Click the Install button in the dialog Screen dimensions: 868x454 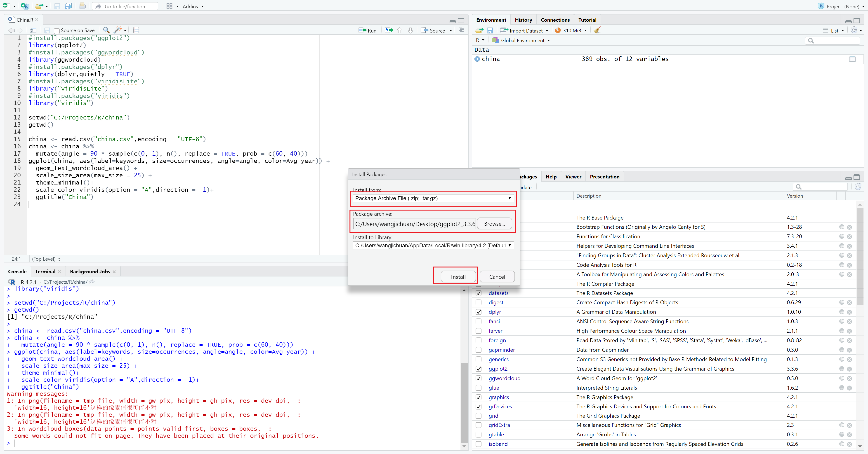[x=458, y=277]
